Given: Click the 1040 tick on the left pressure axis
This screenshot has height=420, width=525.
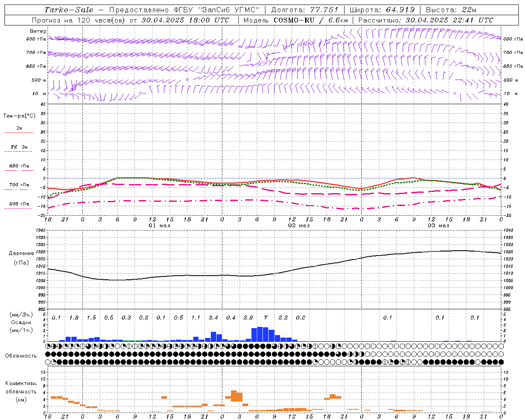Looking at the screenshot, I should point(41,231).
